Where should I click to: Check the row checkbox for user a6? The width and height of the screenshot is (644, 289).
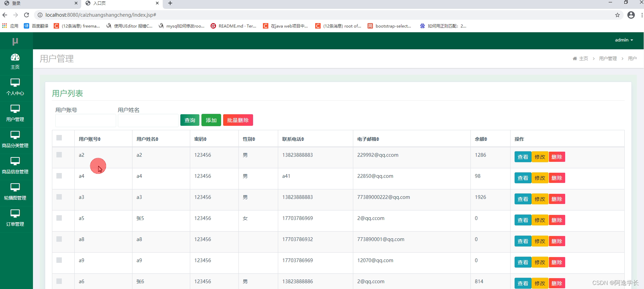pos(59,281)
